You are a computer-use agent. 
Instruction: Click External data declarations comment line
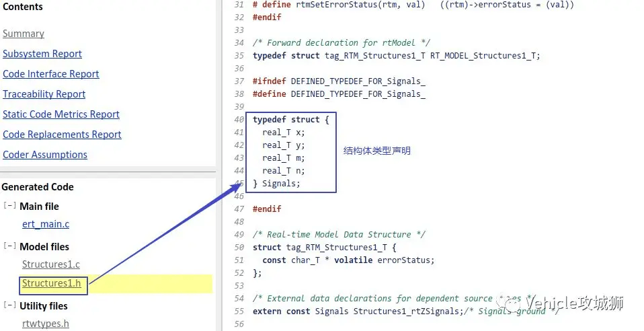[395, 299]
